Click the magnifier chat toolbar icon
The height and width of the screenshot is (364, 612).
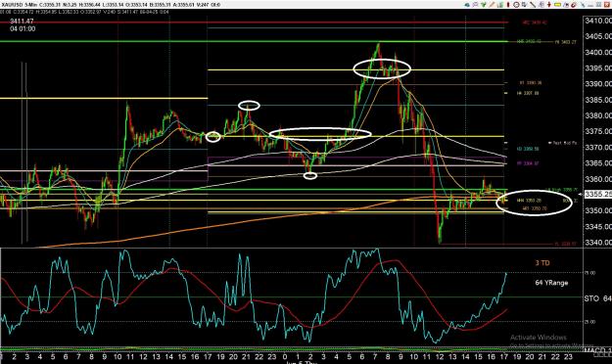pos(475,5)
